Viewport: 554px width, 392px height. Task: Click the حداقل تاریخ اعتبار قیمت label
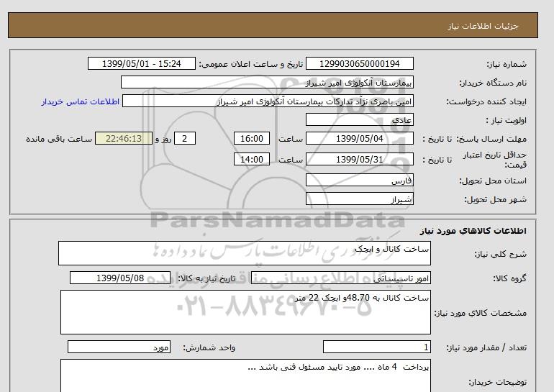(495, 160)
